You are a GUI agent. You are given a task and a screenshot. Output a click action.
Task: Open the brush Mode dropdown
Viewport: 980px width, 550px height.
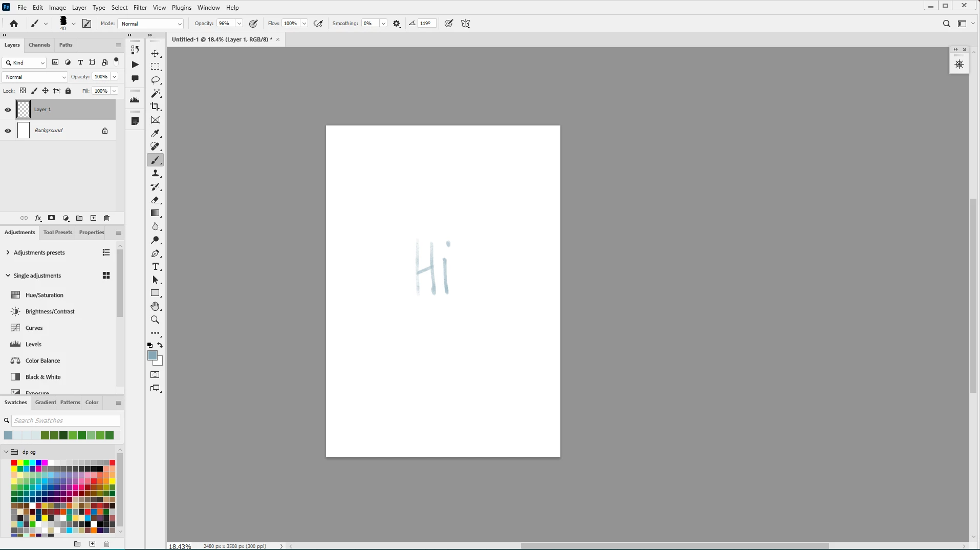(x=150, y=24)
